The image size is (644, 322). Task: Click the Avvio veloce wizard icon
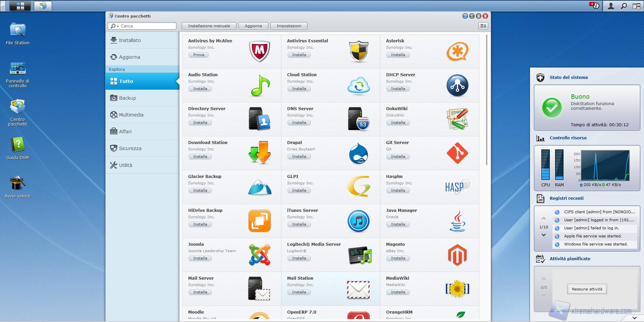17,183
